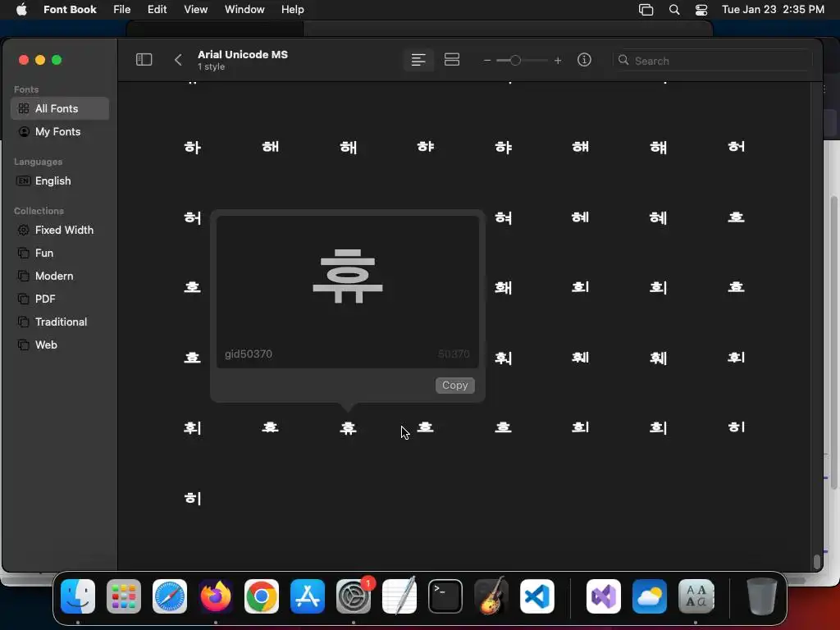
Task: Click the Stage Manager menu bar icon
Action: [x=646, y=10]
